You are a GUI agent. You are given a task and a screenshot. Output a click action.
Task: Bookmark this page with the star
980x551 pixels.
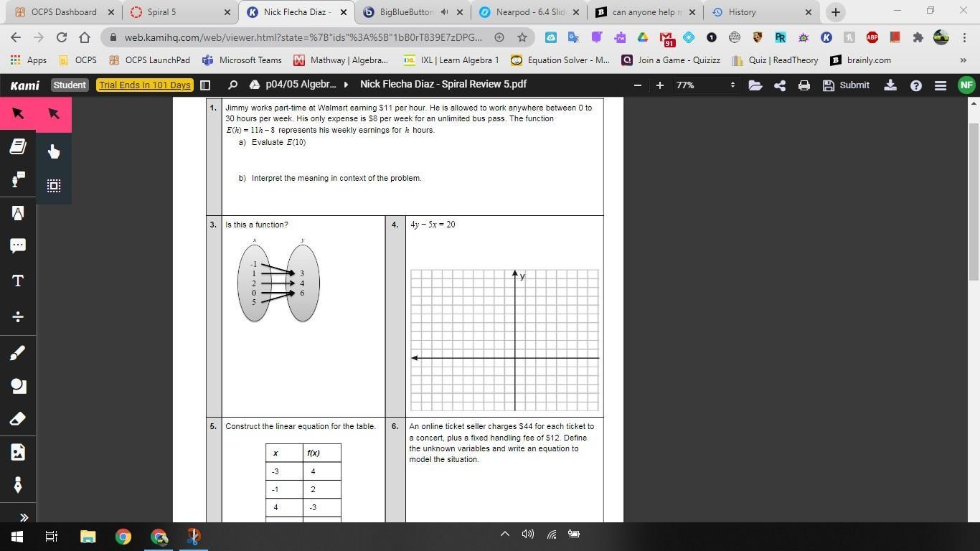click(522, 37)
